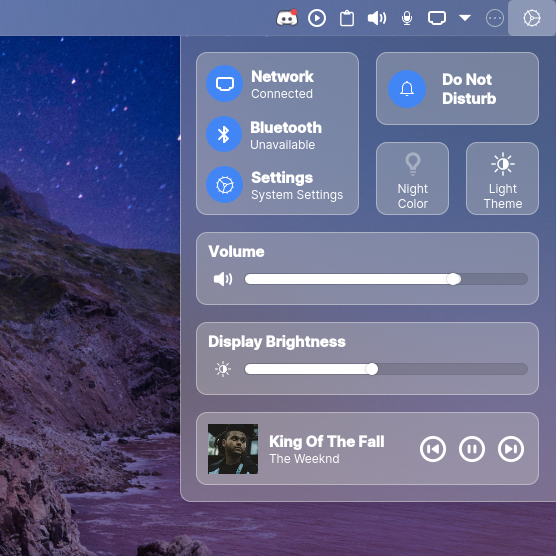
Task: Enable Night Color tile
Action: [x=412, y=178]
